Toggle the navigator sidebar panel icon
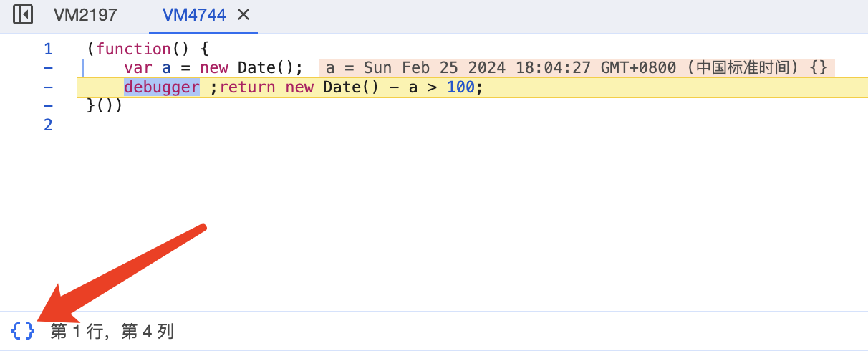868x351 pixels. [23, 14]
